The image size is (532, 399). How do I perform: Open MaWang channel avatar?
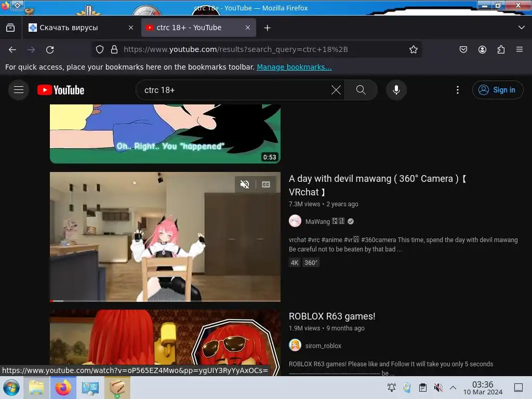pos(295,221)
